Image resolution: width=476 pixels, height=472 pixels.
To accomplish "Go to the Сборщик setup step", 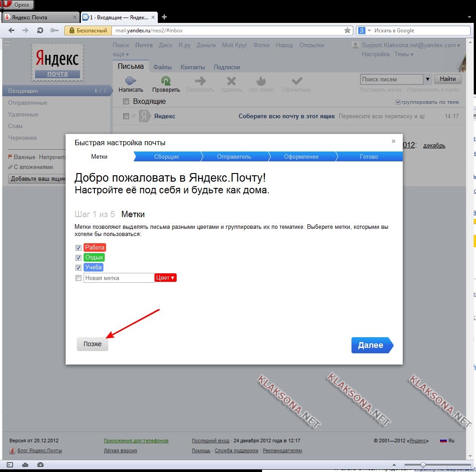I will [x=166, y=156].
